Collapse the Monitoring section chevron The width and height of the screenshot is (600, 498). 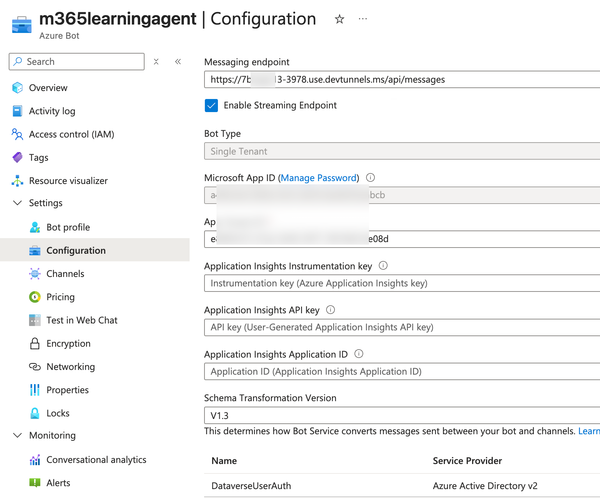(18, 435)
